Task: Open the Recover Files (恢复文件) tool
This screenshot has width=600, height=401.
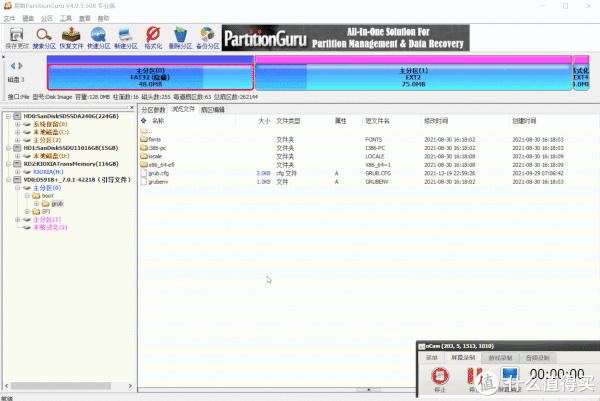Action: (71, 38)
